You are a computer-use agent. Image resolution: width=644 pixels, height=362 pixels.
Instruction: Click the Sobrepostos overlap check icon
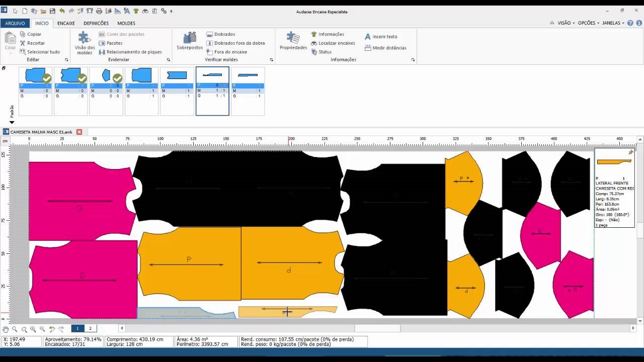(190, 41)
